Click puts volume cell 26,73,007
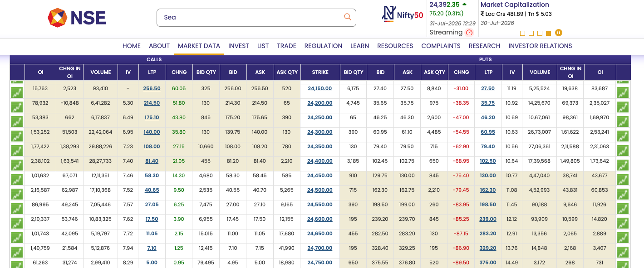644x268 pixels. [540, 132]
